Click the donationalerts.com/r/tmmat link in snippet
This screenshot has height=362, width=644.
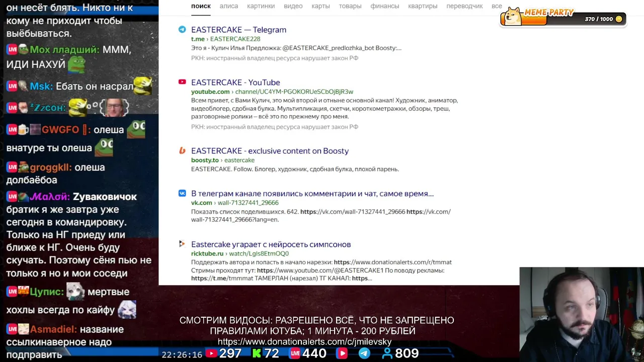pyautogui.click(x=392, y=262)
